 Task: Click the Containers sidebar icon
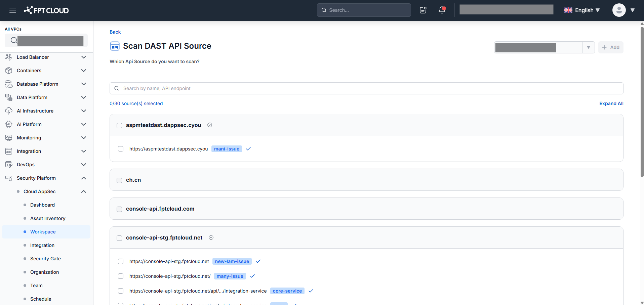pos(9,71)
